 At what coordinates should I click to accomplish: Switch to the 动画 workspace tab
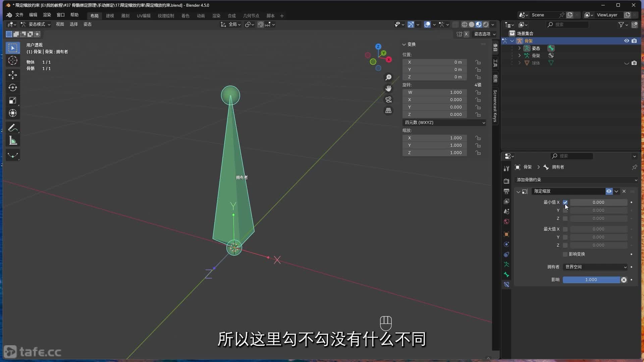pos(201,16)
